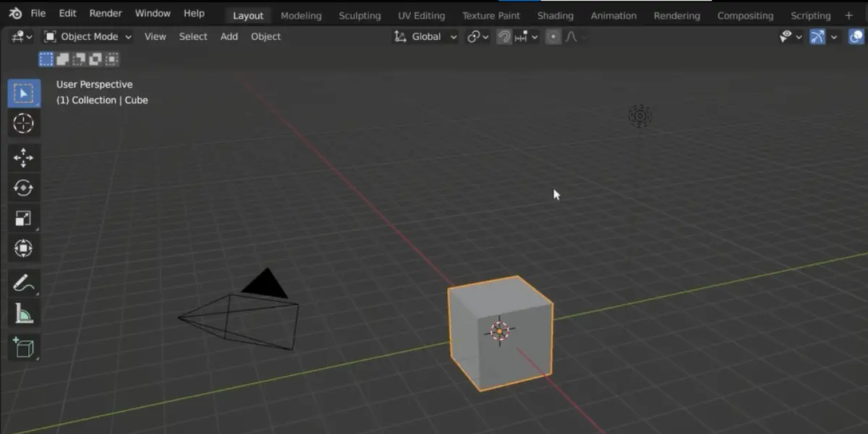Switch to the Rendering workspace tab
The height and width of the screenshot is (434, 868).
point(677,15)
